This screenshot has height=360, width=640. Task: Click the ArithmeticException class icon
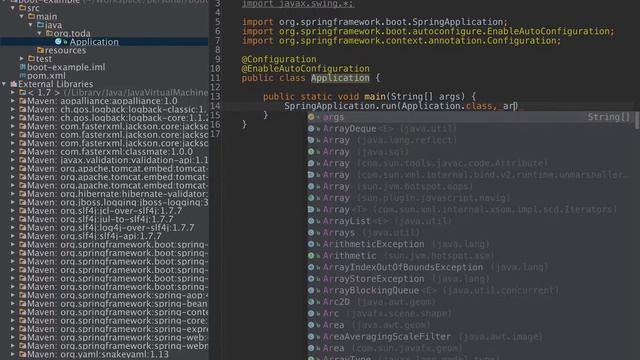311,244
